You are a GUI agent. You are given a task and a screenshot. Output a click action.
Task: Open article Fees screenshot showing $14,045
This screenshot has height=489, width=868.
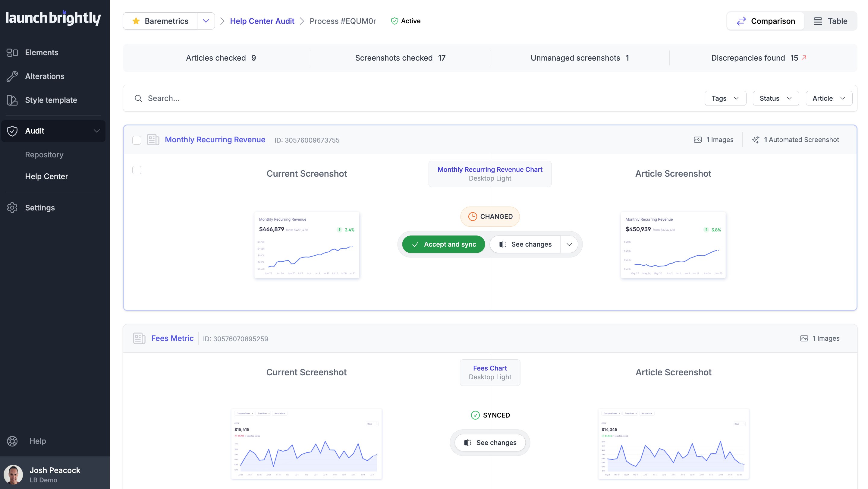pos(673,443)
